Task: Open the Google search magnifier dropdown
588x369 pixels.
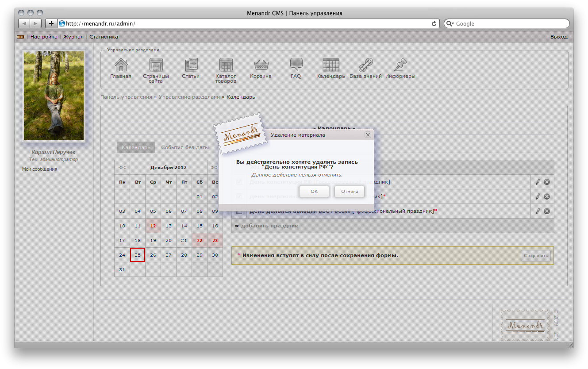Action: 450,23
